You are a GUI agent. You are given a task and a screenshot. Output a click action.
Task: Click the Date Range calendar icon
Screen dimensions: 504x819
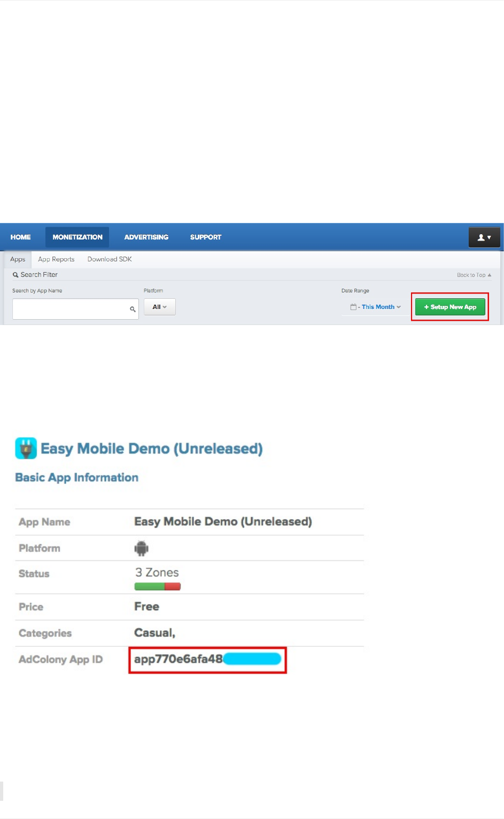[x=353, y=307]
